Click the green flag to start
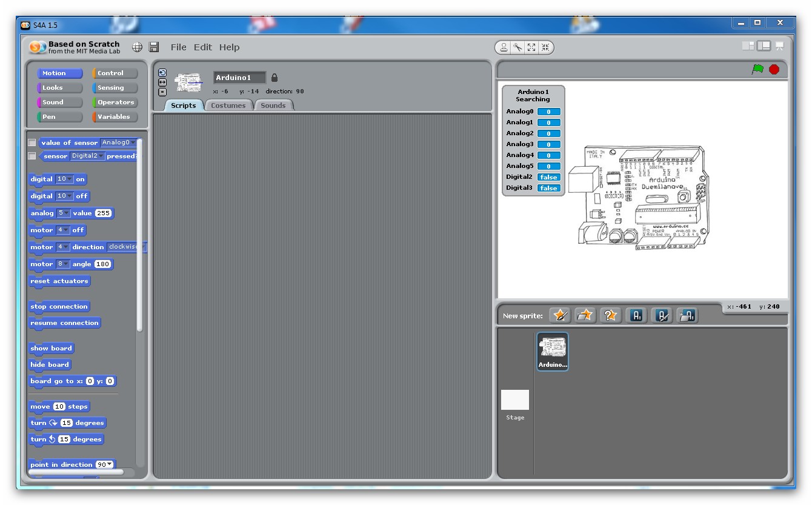This screenshot has height=505, width=812. pyautogui.click(x=757, y=69)
